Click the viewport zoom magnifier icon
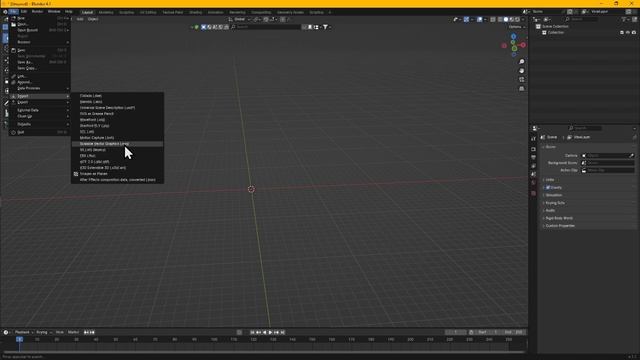The image size is (640, 360). (522, 62)
